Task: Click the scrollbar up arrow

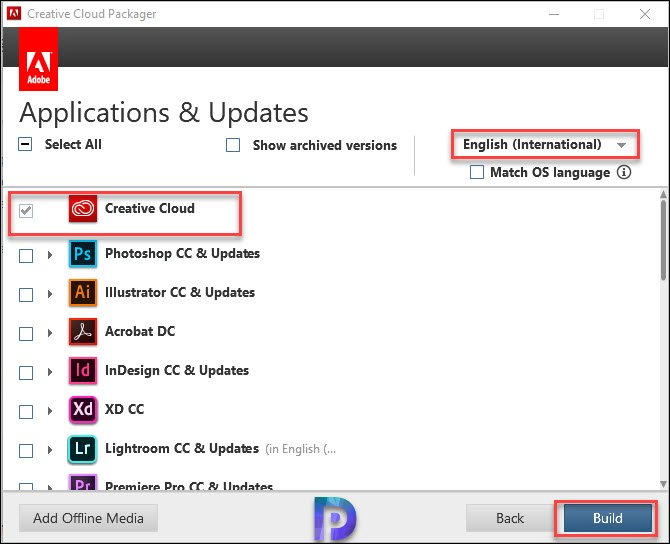Action: point(663,194)
